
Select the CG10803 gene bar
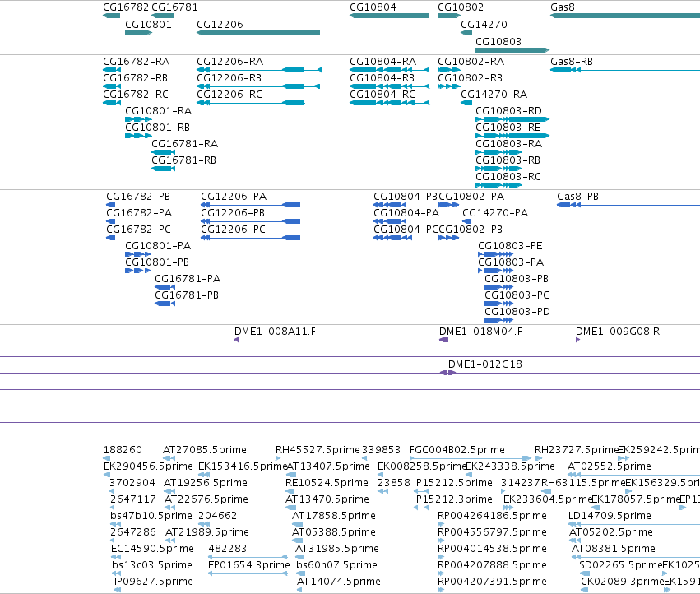512,50
